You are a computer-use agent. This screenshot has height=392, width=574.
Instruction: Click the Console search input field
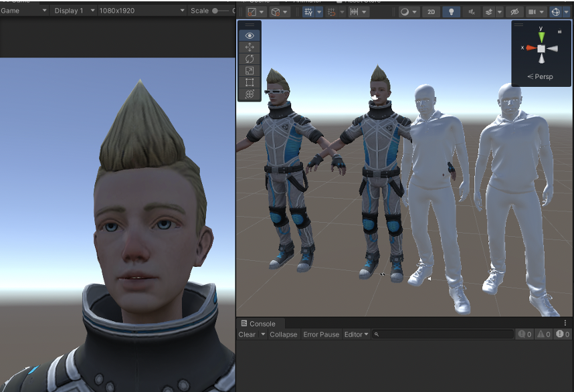(443, 334)
